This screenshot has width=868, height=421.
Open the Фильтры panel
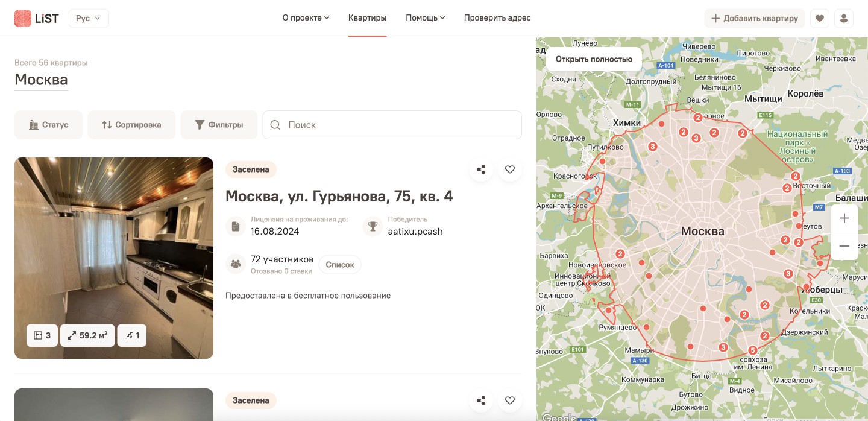pyautogui.click(x=219, y=125)
